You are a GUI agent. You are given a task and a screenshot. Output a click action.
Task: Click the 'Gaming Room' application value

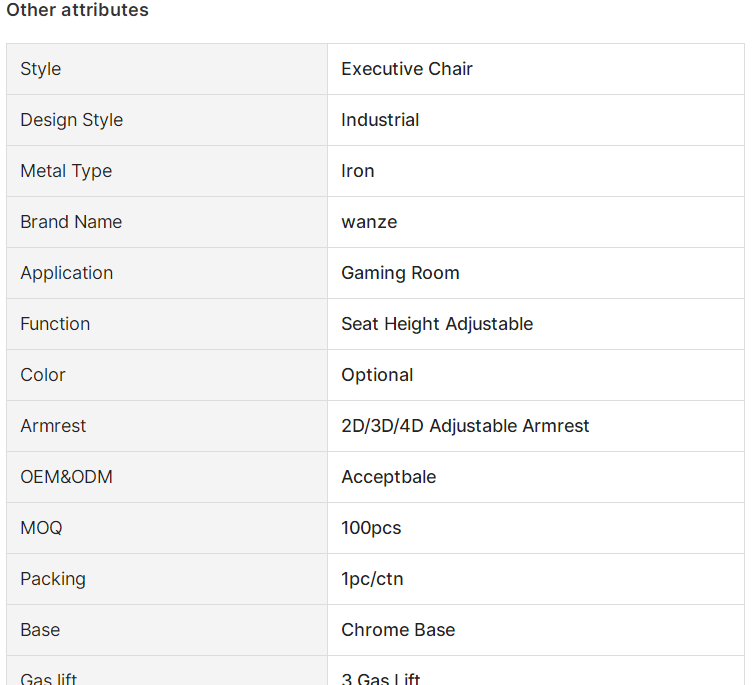pos(400,273)
